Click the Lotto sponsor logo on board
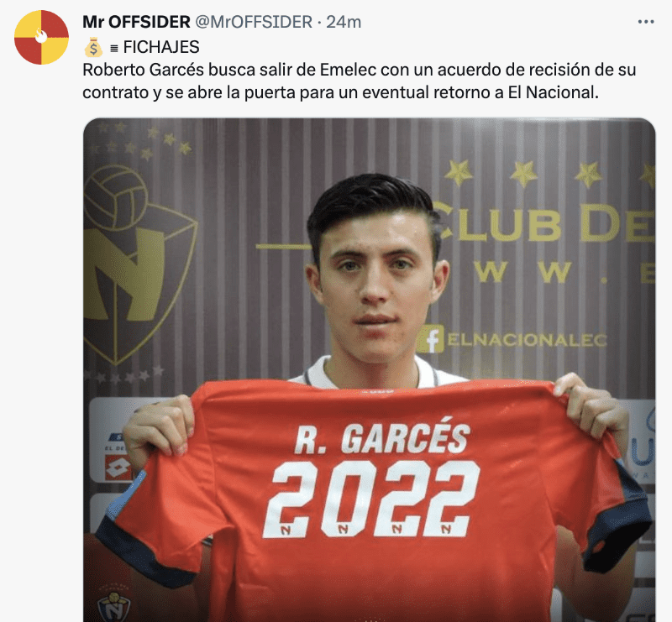The height and width of the screenshot is (622, 672). point(118,468)
